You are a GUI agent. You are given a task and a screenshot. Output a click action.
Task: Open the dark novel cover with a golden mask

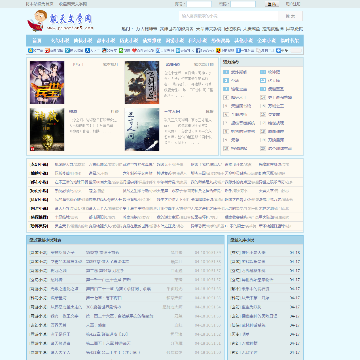pyautogui.click(x=47, y=129)
